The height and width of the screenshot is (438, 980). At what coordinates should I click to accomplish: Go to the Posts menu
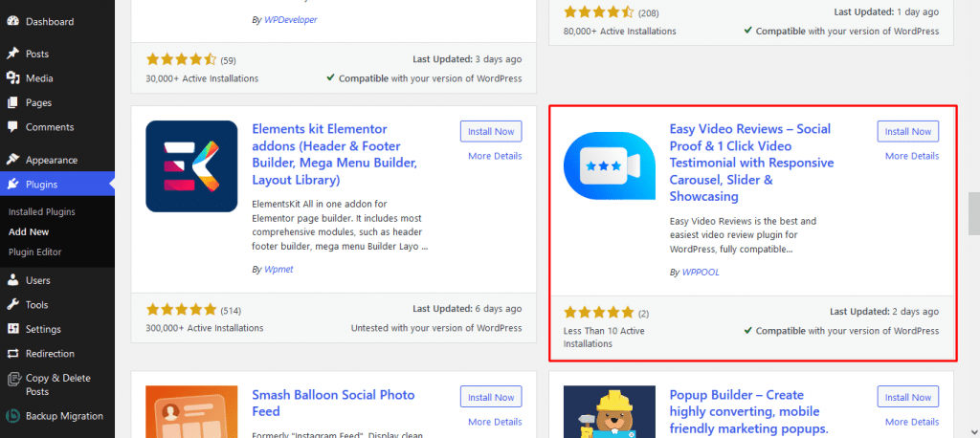click(37, 54)
